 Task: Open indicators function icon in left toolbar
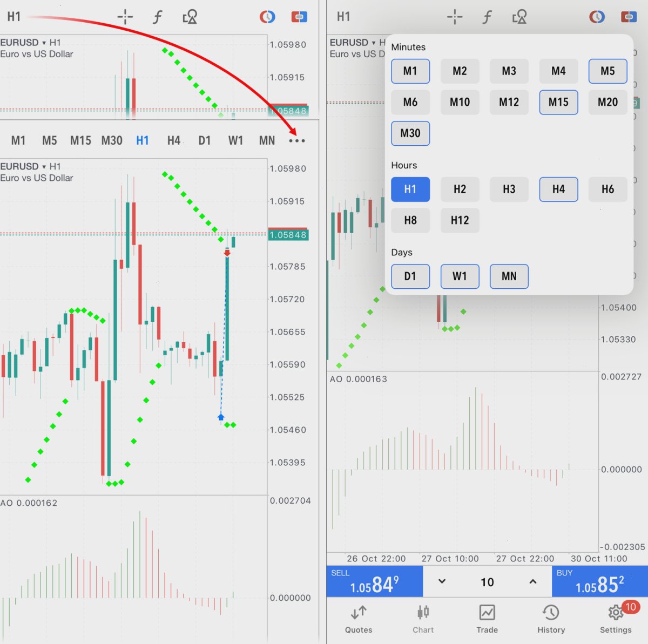pyautogui.click(x=157, y=17)
